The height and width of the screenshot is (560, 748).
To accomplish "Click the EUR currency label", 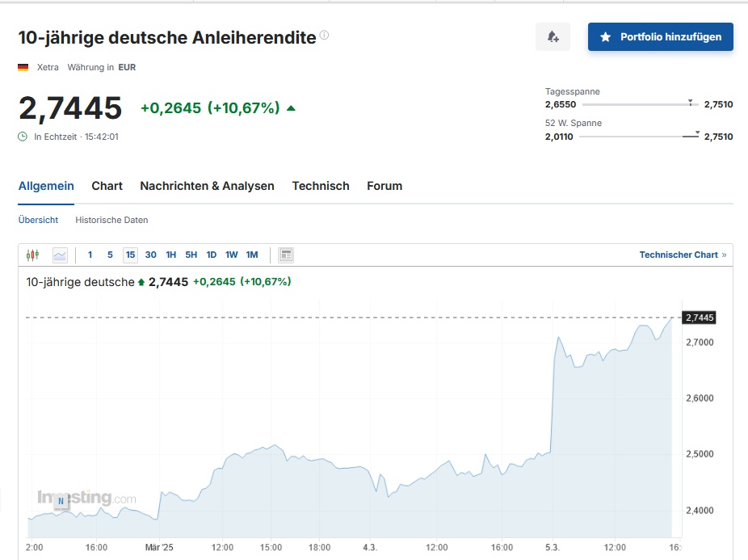I will (x=127, y=67).
